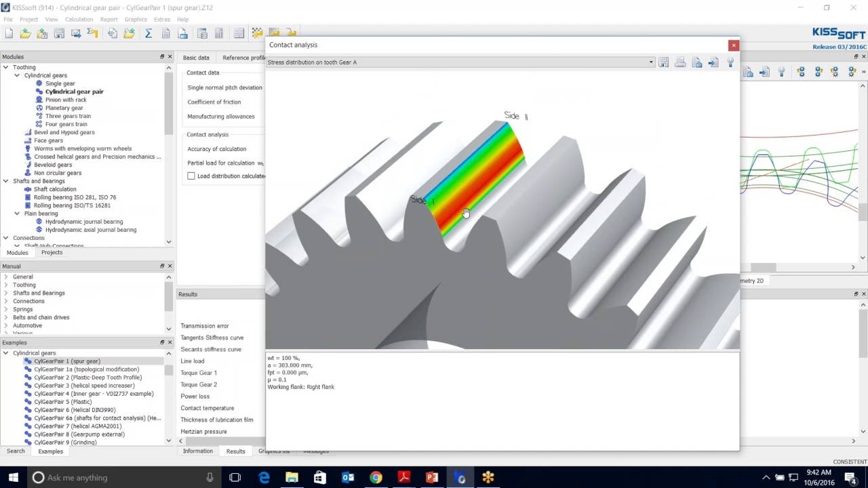Screen dimensions: 868x488
Task: Toggle Load distribution calculated checkbox
Action: [x=191, y=176]
